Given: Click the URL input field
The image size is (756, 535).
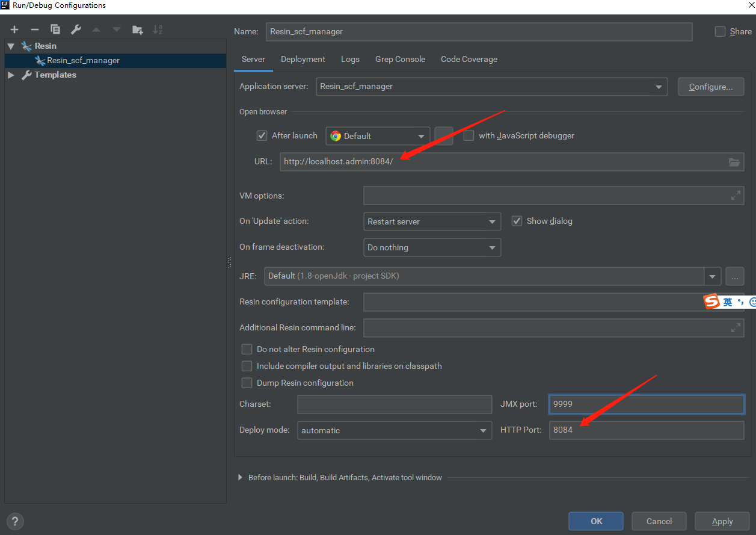Looking at the screenshot, I should (512, 162).
